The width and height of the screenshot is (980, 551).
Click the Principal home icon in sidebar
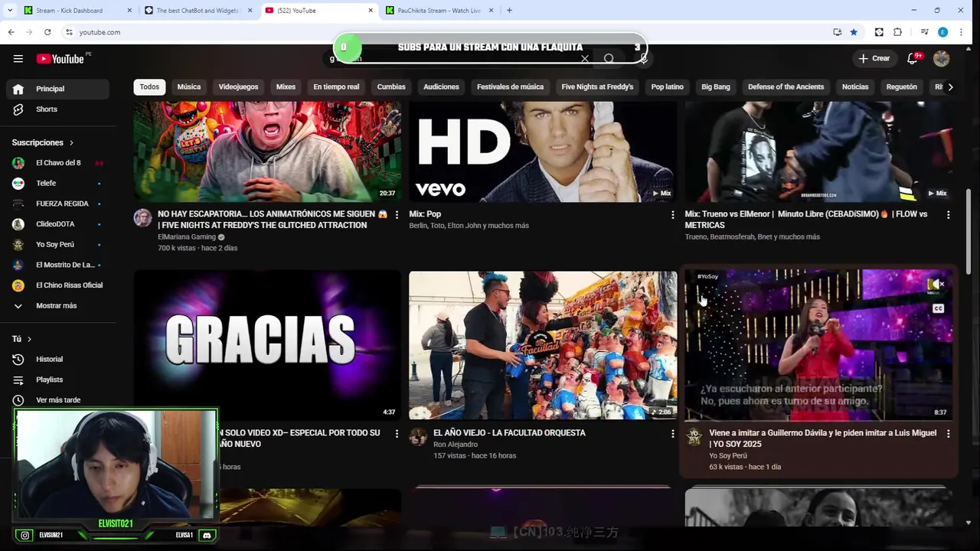[x=18, y=89]
